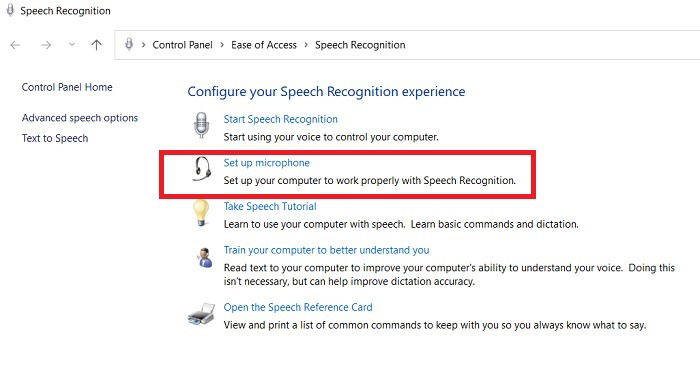Expand the chevron before Control Panel
700x381 pixels.
pos(143,45)
